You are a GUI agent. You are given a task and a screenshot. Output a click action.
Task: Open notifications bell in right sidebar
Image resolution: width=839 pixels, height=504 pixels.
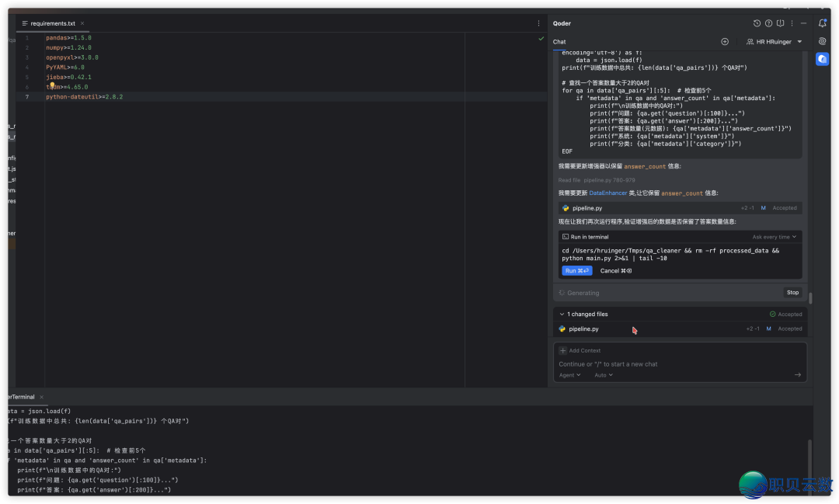(822, 23)
